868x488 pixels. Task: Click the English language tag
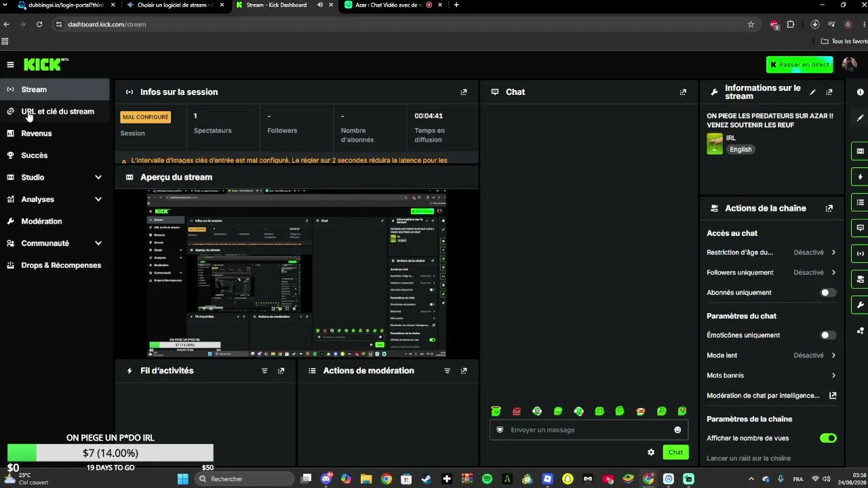coord(741,149)
